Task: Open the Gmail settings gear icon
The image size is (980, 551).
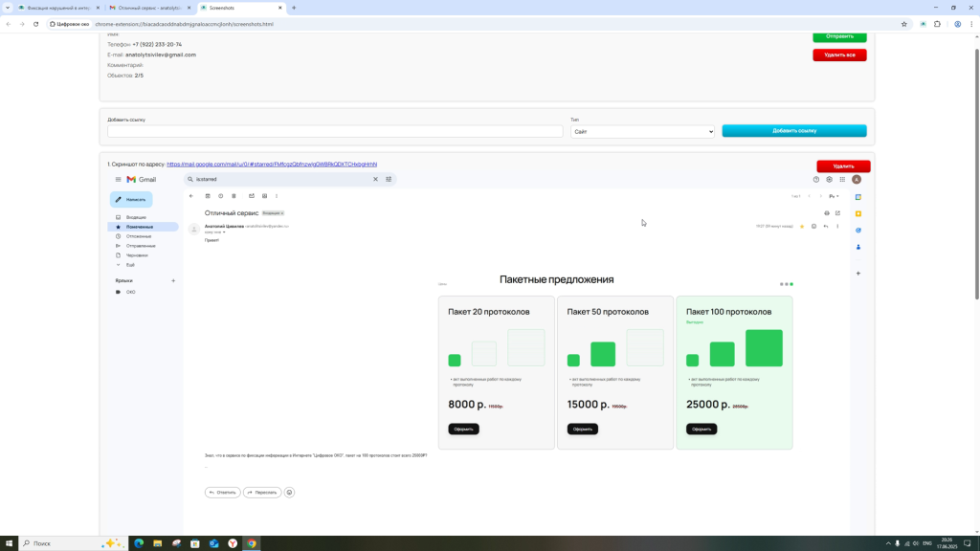Action: 829,179
